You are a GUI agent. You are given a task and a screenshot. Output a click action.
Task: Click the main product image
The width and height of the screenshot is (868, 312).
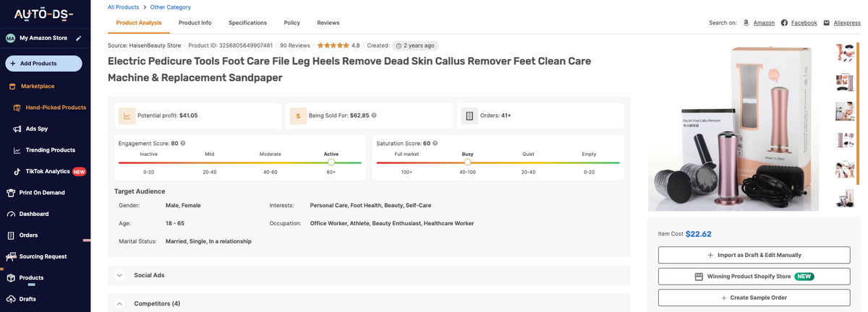[733, 127]
